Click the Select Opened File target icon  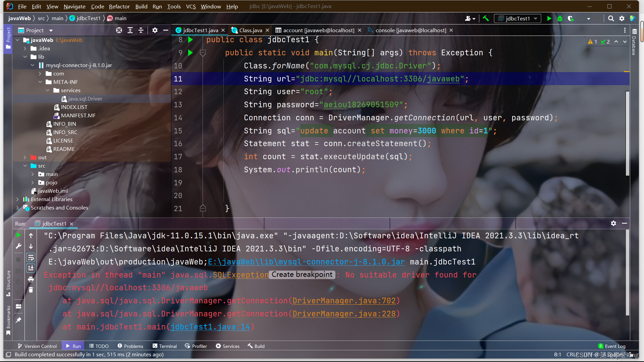point(119,30)
